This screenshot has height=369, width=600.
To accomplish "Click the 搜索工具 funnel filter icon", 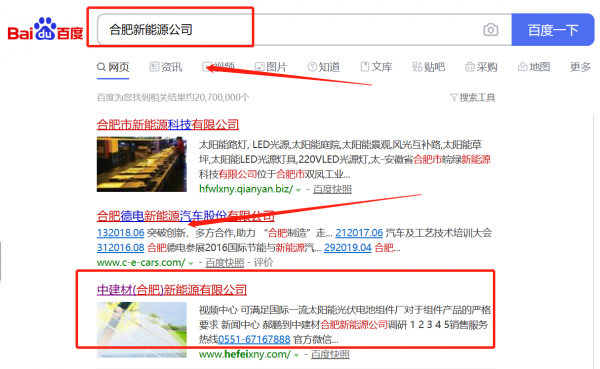I will point(454,98).
